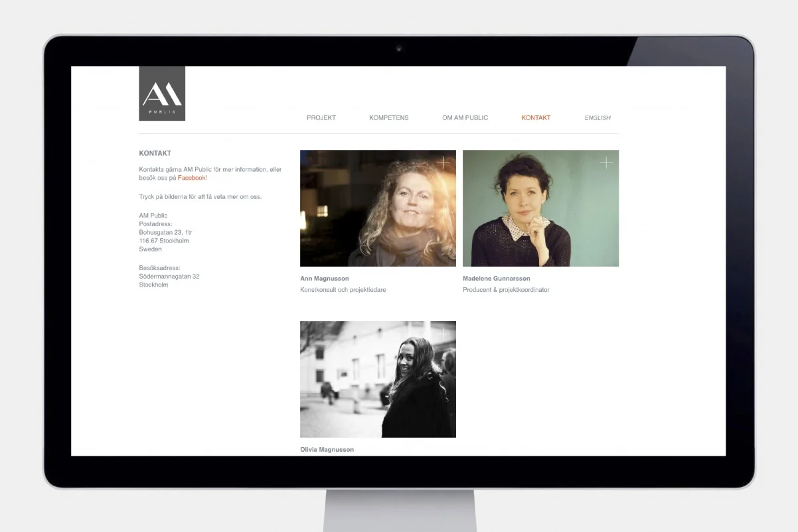
Task: Open the PROJEKT navigation item
Action: click(x=321, y=117)
